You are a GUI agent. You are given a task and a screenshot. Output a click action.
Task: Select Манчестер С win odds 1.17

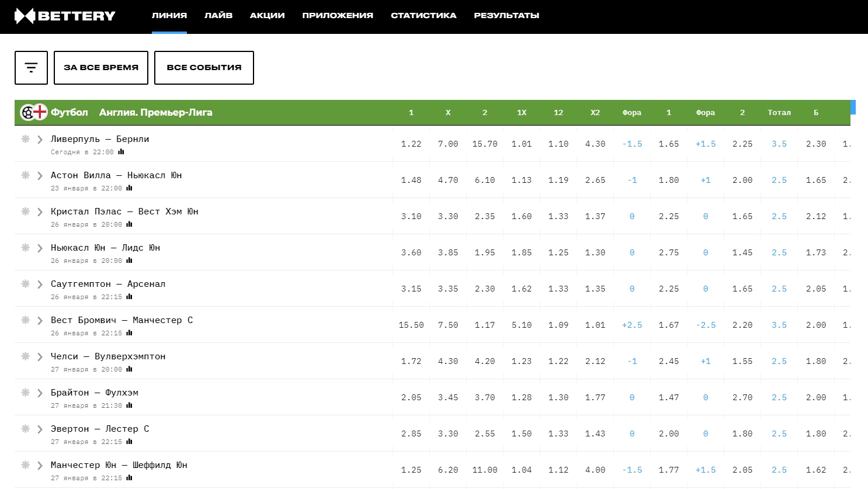coord(485,325)
